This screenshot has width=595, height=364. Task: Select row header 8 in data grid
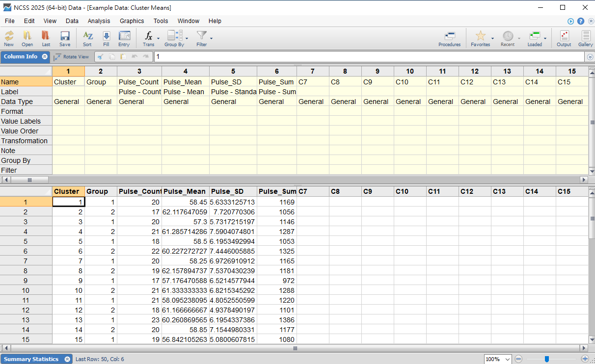pos(26,271)
